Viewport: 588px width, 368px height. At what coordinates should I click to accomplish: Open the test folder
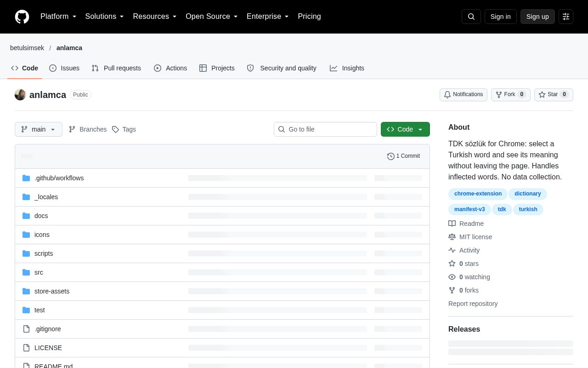(40, 310)
